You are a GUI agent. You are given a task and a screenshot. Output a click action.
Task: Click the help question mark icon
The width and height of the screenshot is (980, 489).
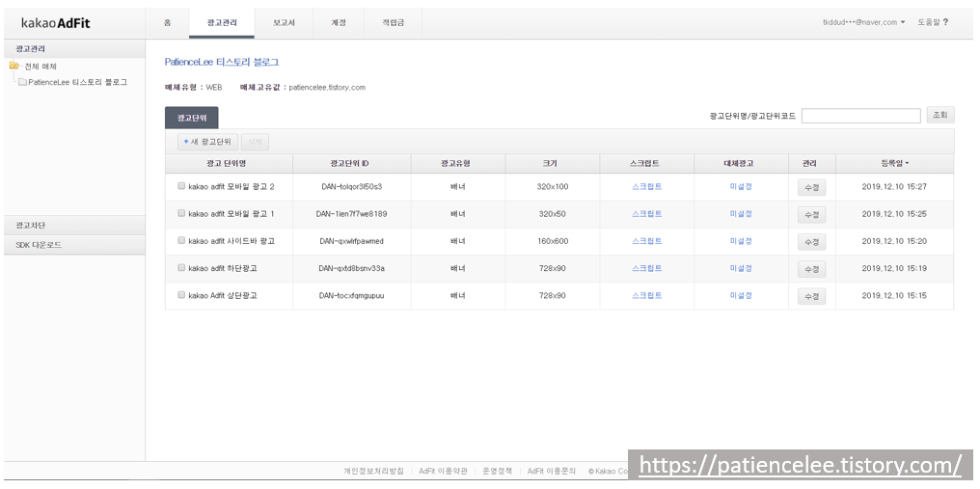(x=945, y=22)
